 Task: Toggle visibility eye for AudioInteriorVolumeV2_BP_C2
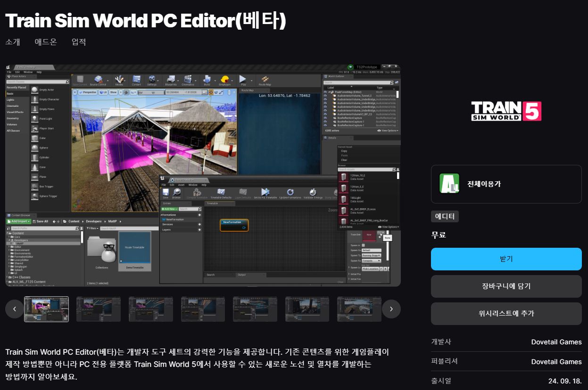325,114
